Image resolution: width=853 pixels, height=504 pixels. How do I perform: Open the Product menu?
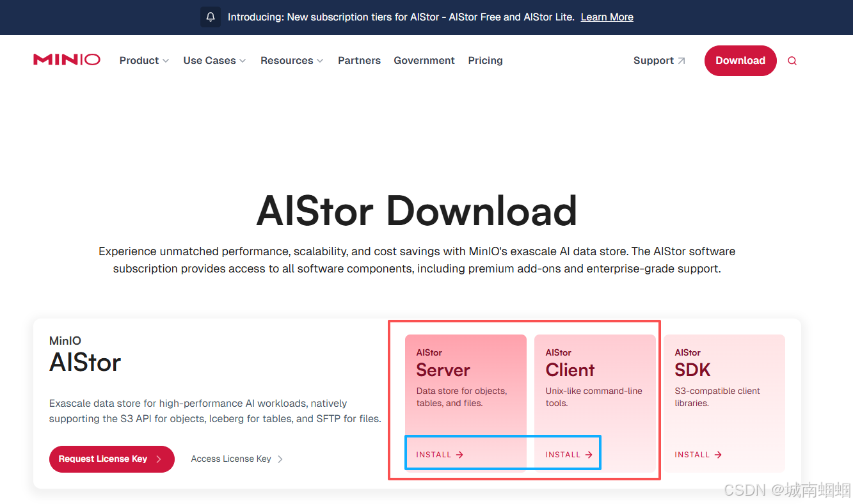[144, 61]
